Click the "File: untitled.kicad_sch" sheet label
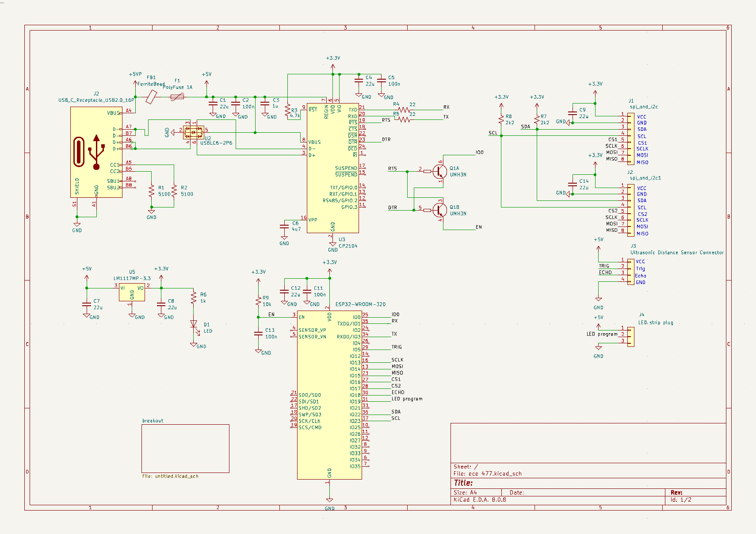The height and width of the screenshot is (534, 756). [170, 476]
